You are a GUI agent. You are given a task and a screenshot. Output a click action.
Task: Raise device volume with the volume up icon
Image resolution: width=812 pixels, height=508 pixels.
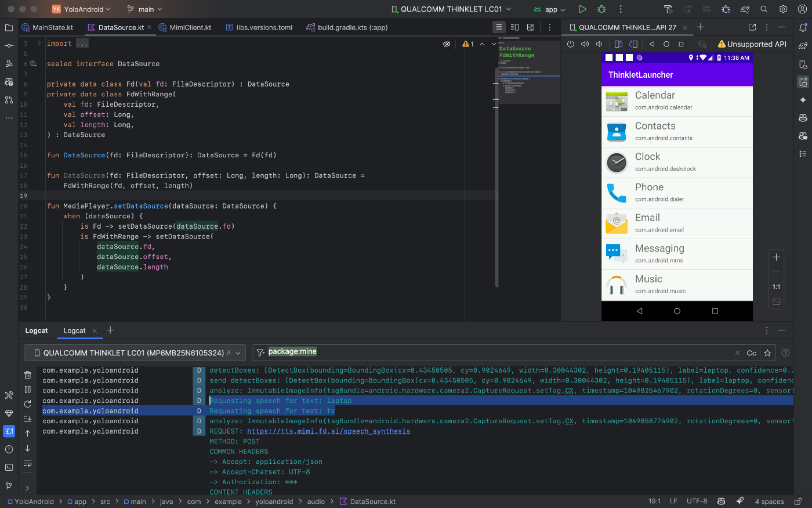coord(585,44)
